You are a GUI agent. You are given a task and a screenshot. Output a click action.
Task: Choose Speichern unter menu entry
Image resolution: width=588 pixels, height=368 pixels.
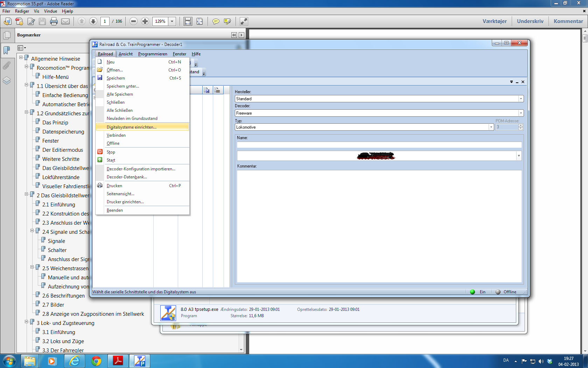click(142, 86)
